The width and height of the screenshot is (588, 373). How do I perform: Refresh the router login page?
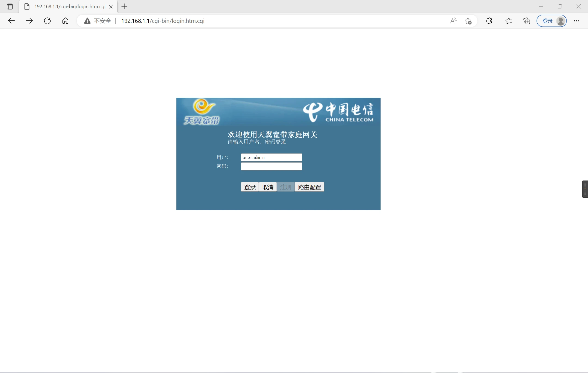pyautogui.click(x=47, y=21)
